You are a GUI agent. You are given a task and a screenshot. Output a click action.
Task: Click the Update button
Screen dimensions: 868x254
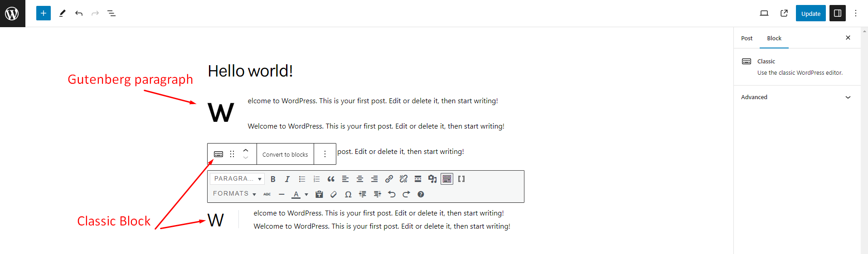(810, 14)
